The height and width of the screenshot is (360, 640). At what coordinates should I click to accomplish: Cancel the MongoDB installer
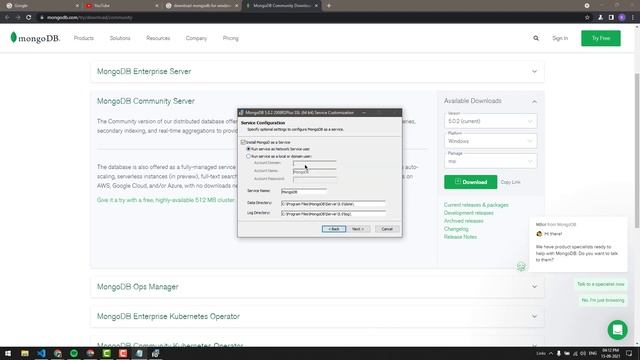tap(387, 229)
